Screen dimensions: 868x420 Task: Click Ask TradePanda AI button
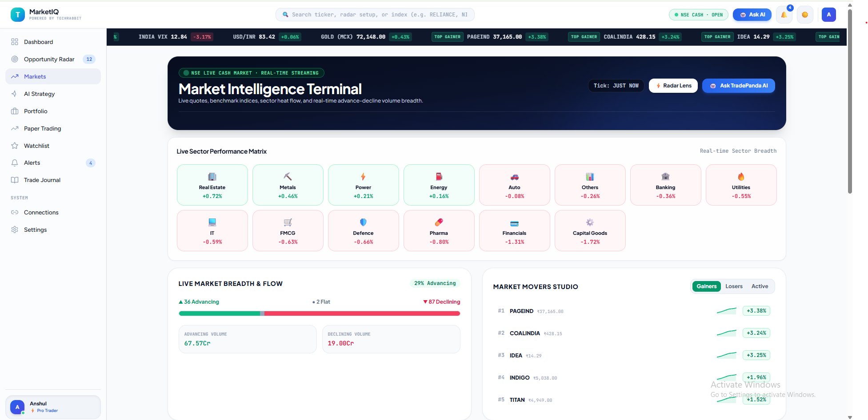(739, 86)
